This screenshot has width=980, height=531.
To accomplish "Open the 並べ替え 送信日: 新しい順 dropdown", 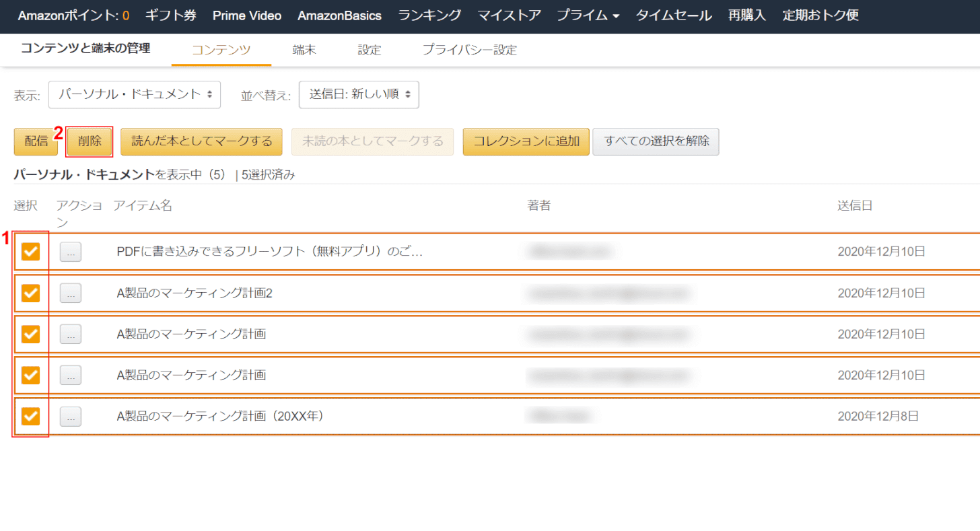I will click(x=359, y=94).
